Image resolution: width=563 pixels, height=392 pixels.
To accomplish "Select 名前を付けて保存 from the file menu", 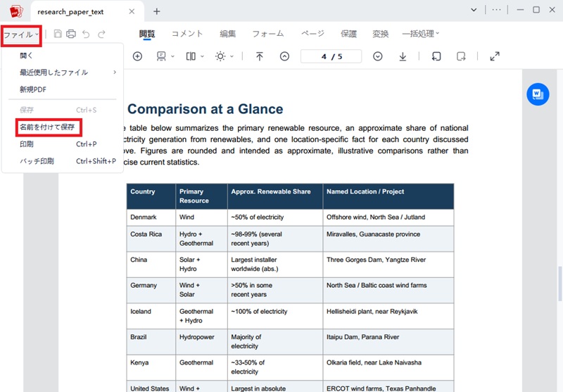I will pos(47,127).
